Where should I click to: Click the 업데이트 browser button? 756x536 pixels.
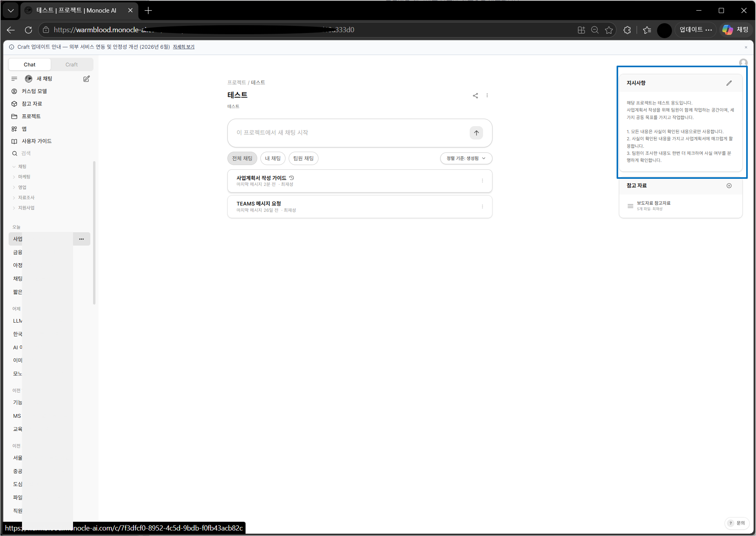point(695,30)
